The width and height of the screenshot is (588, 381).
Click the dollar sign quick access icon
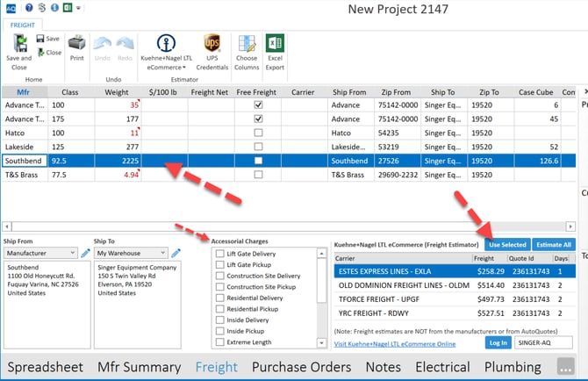42,8
